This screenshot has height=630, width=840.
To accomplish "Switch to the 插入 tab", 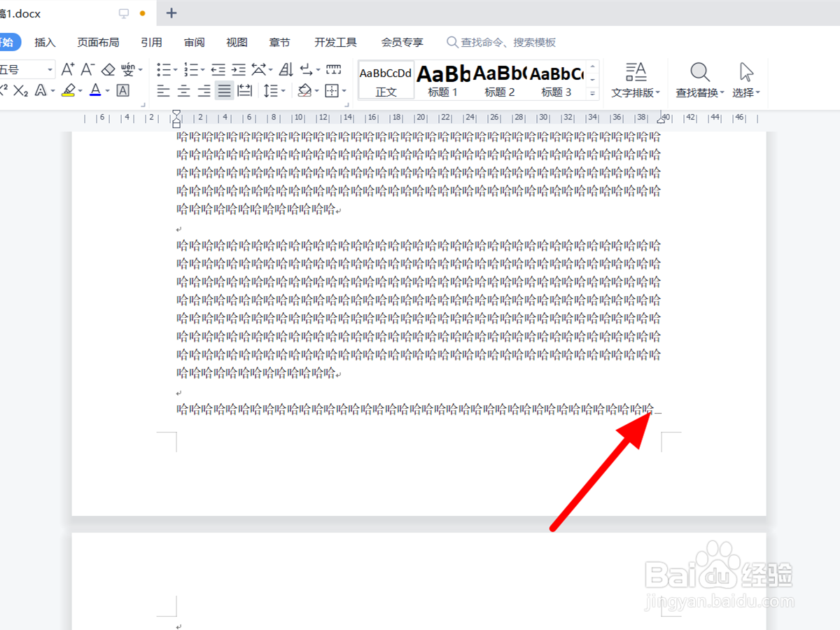I will click(45, 43).
